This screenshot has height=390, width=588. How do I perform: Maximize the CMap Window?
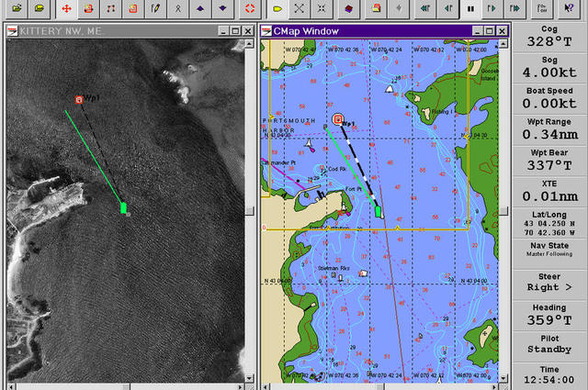pos(490,31)
